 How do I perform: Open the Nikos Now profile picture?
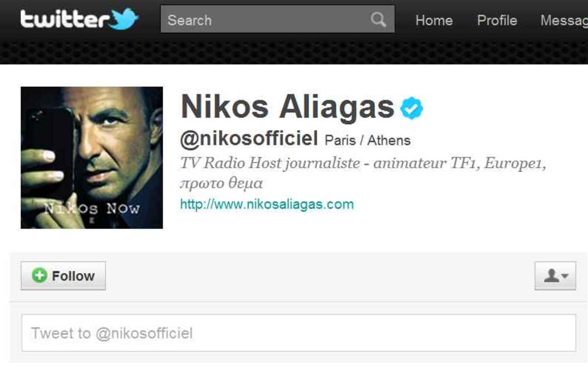(92, 157)
